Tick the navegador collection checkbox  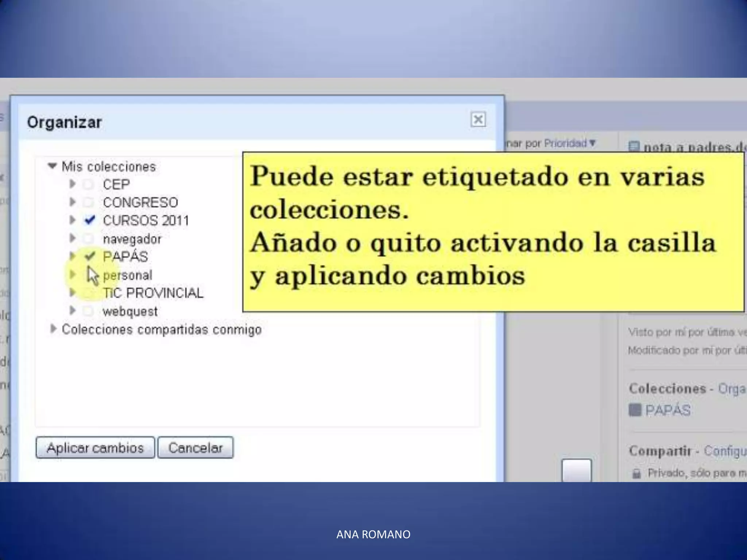88,238
